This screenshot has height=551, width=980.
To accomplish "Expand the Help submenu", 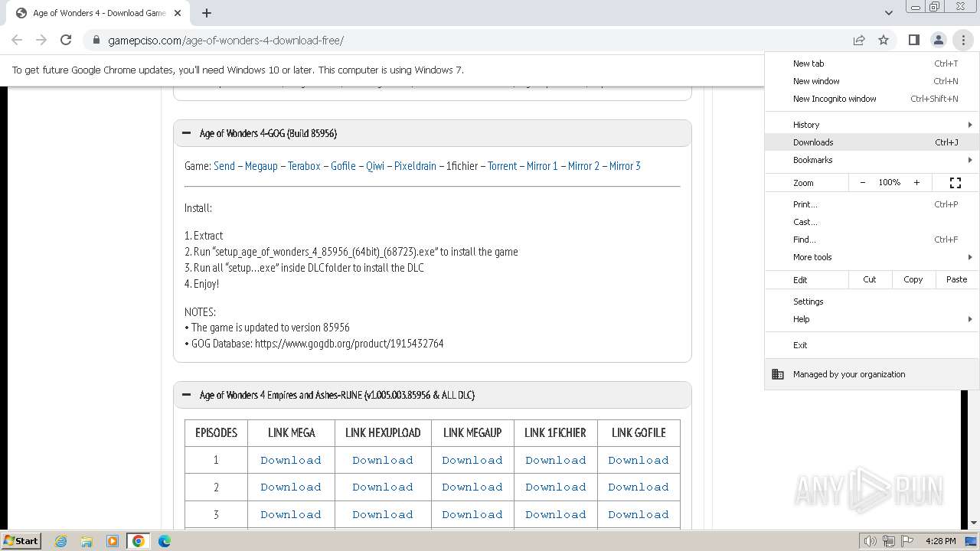I will 872,319.
